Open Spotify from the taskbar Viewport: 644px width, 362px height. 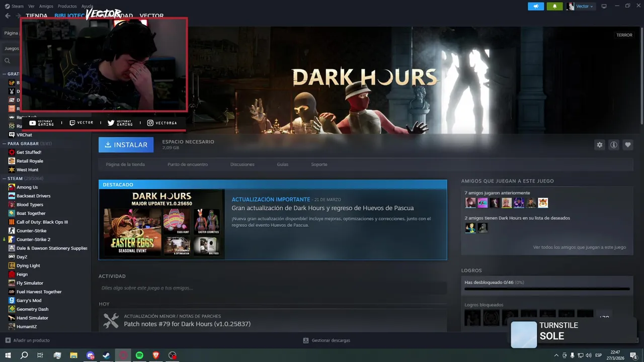139,355
